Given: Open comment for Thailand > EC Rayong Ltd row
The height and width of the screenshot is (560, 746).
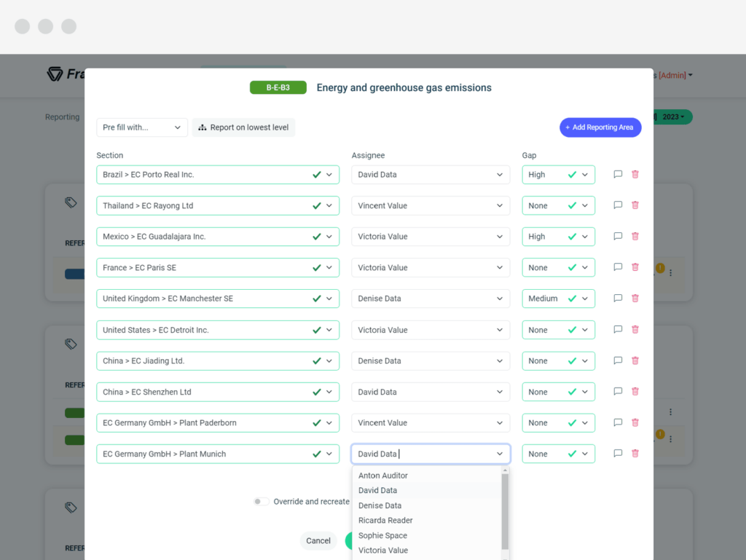Looking at the screenshot, I should click(x=618, y=205).
